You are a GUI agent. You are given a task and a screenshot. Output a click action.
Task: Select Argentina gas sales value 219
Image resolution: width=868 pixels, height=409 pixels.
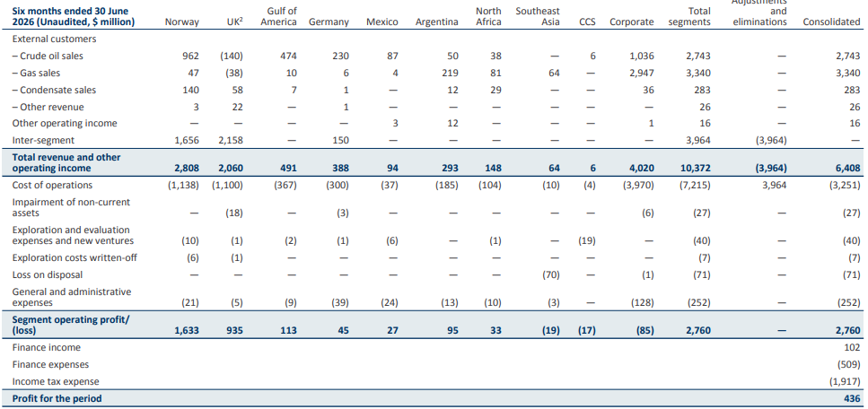click(450, 73)
